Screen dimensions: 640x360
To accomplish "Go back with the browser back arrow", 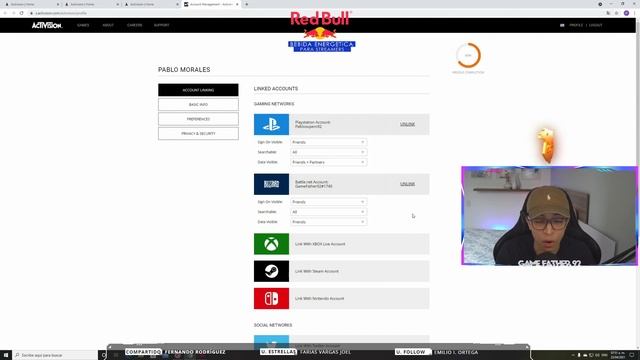I will (x=5, y=13).
